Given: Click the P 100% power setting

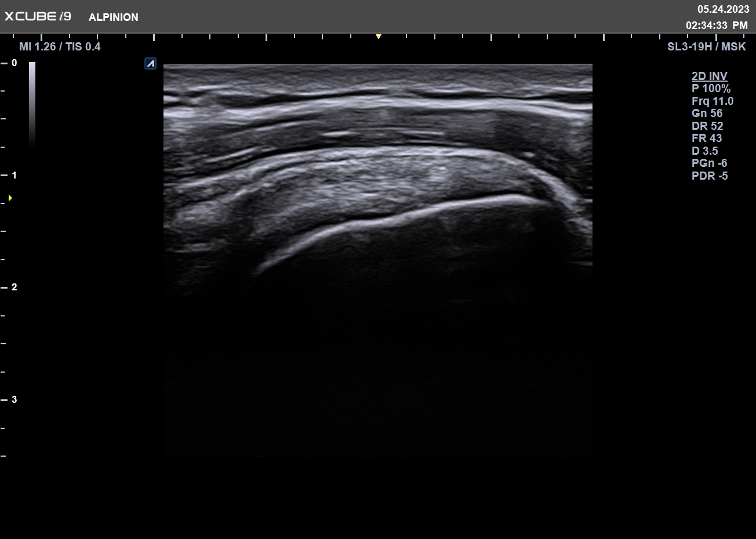Looking at the screenshot, I should 711,89.
